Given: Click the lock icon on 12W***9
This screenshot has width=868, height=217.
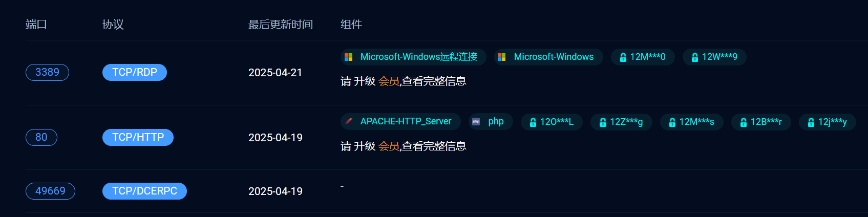Looking at the screenshot, I should 695,57.
